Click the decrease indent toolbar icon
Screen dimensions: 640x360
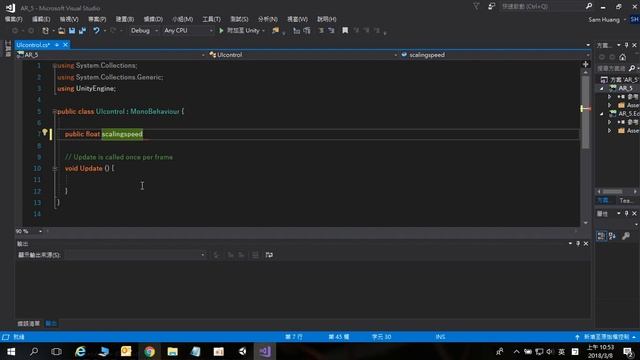296,31
